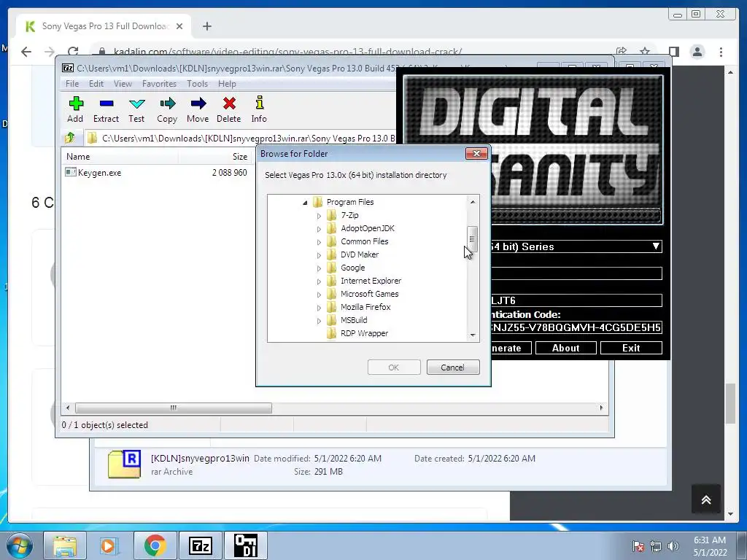Open the Favorites menu in 7-Zip
747x560 pixels.
click(159, 84)
